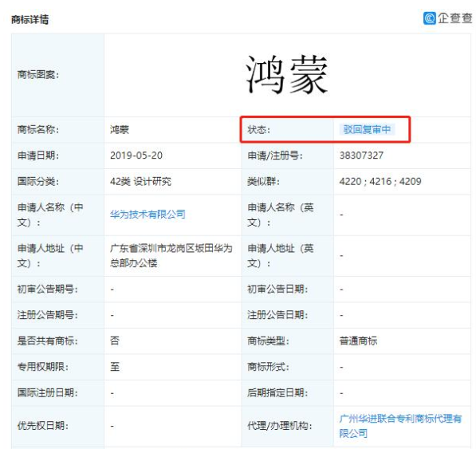The image size is (476, 449).
Task: Click the 初审公告日期 label
Action: [x=277, y=289]
